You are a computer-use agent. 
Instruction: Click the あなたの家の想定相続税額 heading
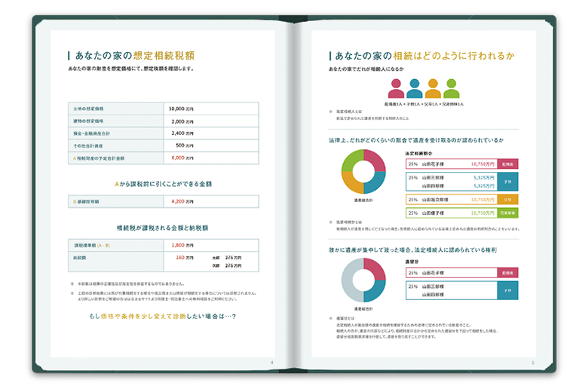[x=133, y=56]
